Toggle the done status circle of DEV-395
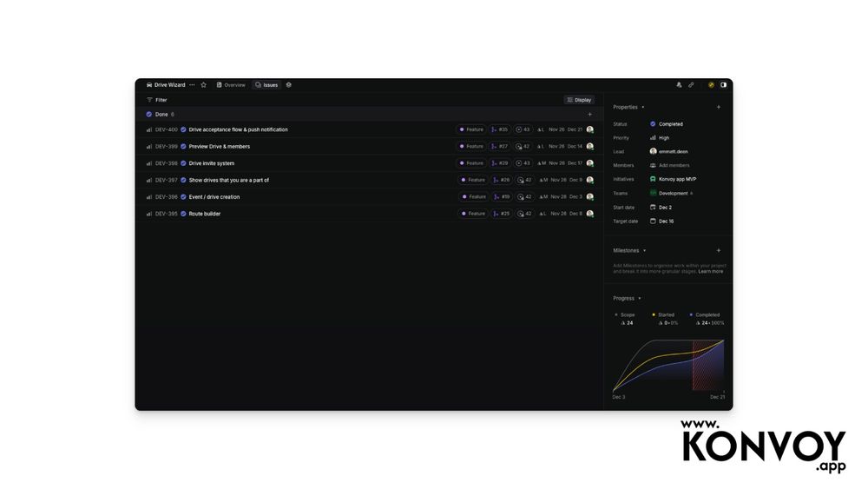The height and width of the screenshot is (489, 868). pos(183,214)
